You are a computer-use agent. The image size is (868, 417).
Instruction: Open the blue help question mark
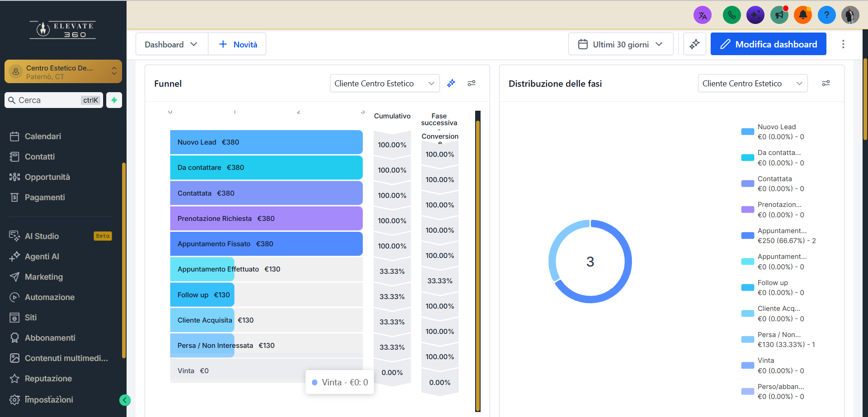click(x=827, y=15)
